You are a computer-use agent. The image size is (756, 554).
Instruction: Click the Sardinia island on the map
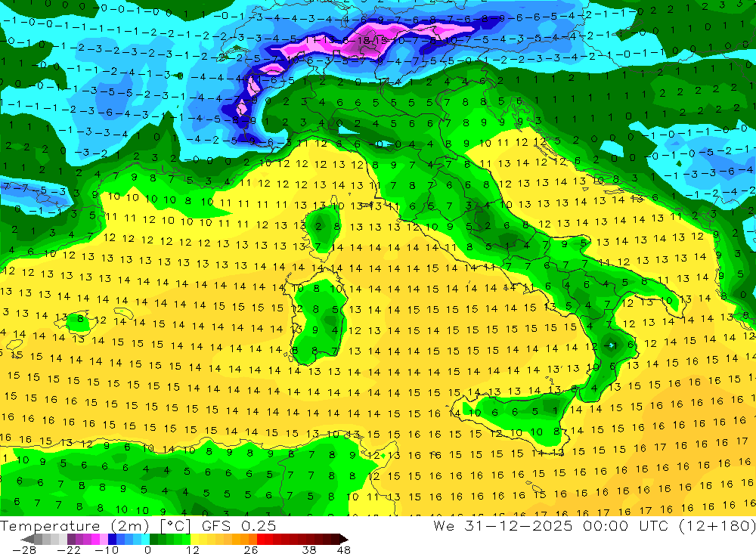point(316,318)
